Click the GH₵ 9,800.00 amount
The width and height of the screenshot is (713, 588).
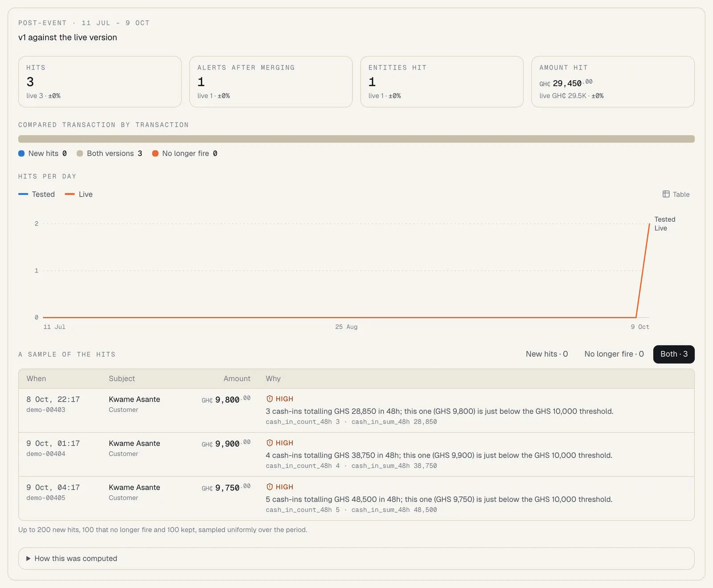pos(226,399)
